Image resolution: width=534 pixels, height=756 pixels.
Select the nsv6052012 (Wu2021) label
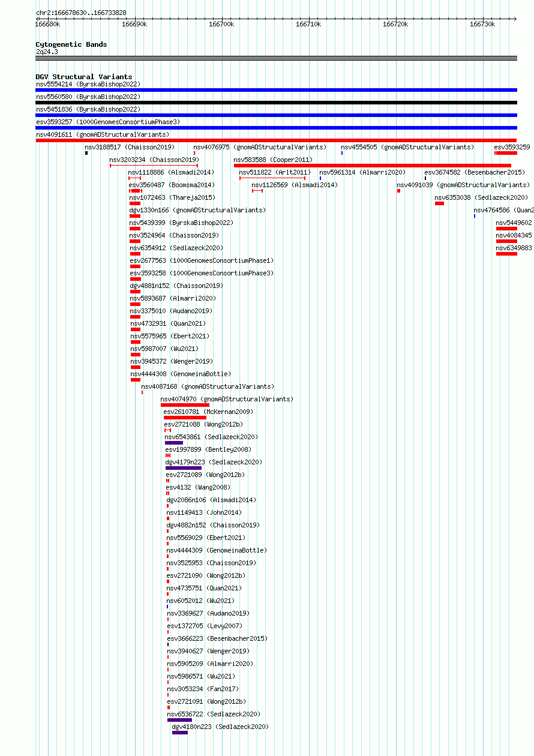(201, 601)
